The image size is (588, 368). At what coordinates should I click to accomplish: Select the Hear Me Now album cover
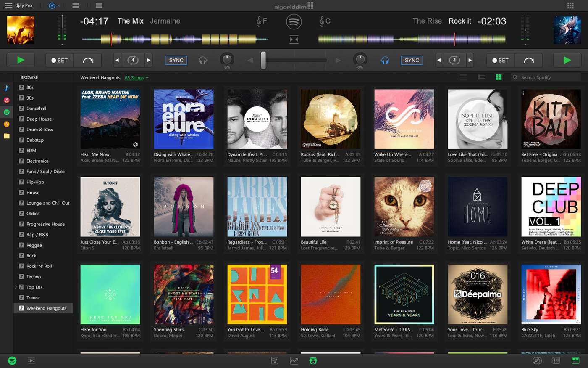pyautogui.click(x=110, y=119)
